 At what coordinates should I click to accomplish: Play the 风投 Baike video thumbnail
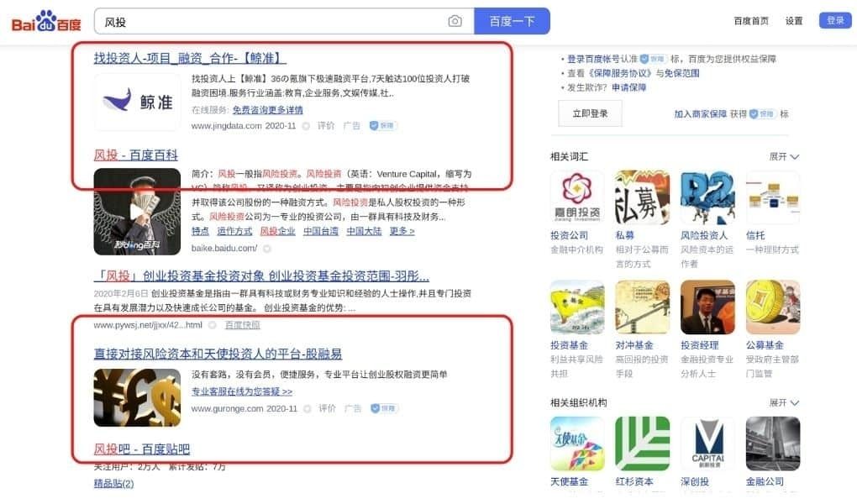pyautogui.click(x=137, y=212)
